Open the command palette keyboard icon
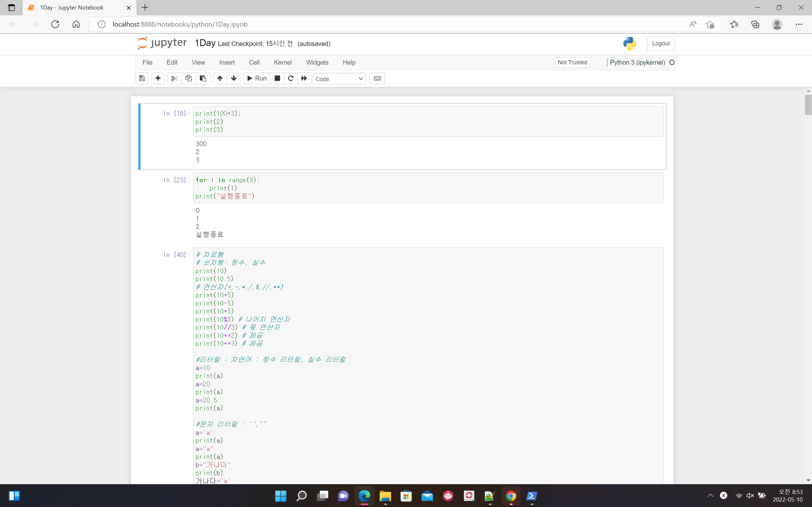Screen dimensions: 812x507 click(377, 79)
